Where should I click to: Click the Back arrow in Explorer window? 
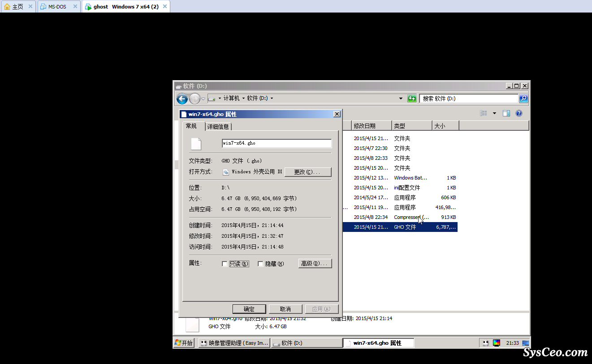click(x=182, y=99)
